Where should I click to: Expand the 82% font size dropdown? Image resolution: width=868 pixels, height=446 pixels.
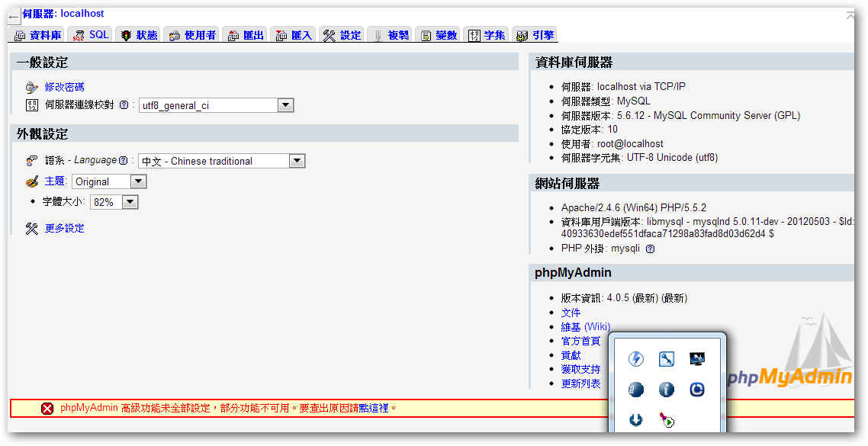[x=130, y=202]
